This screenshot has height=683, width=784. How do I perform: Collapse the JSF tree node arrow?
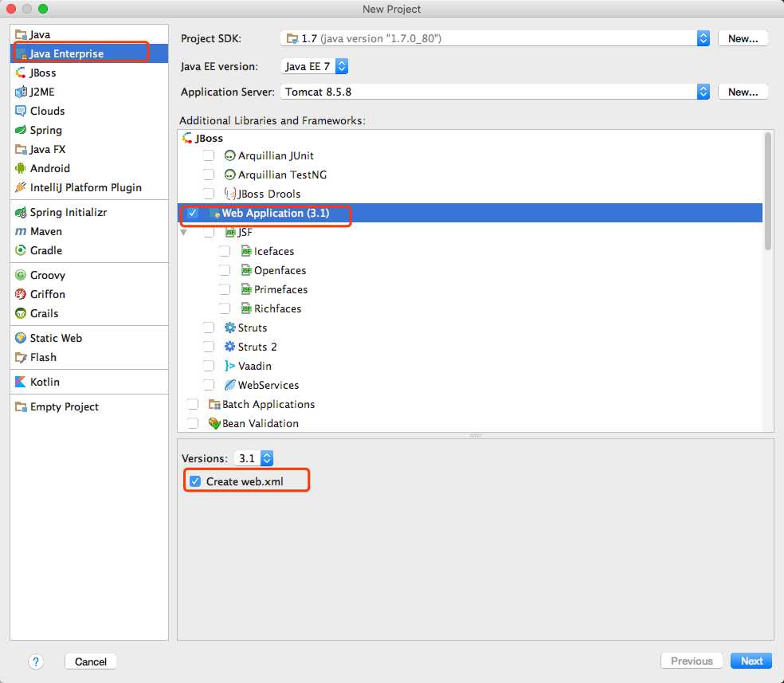coord(184,233)
